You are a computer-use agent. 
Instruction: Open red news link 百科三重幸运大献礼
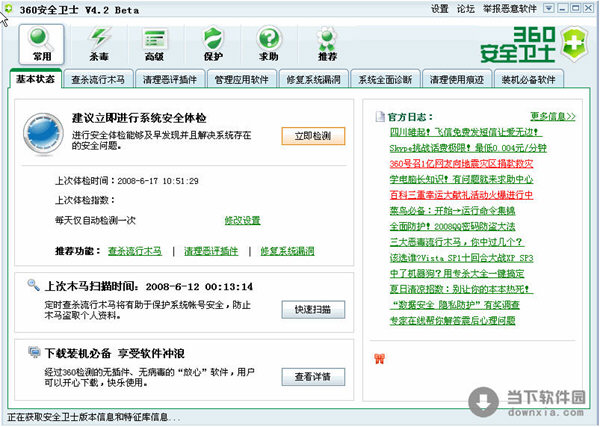pyautogui.click(x=461, y=195)
